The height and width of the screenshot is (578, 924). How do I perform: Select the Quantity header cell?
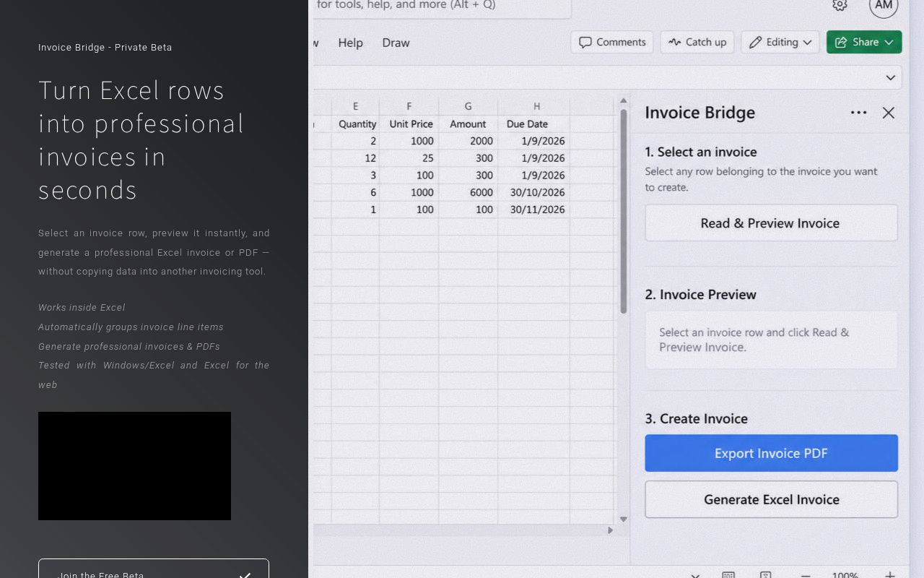point(356,124)
